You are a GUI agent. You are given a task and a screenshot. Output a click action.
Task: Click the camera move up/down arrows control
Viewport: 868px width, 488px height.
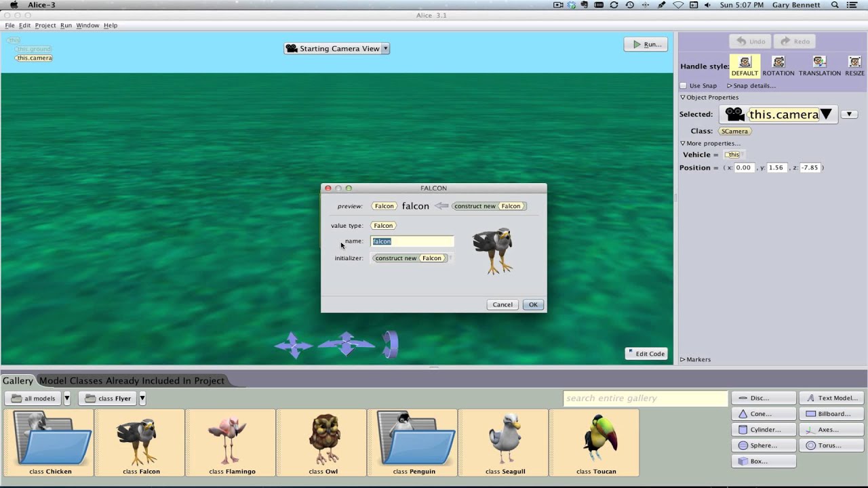pos(293,345)
